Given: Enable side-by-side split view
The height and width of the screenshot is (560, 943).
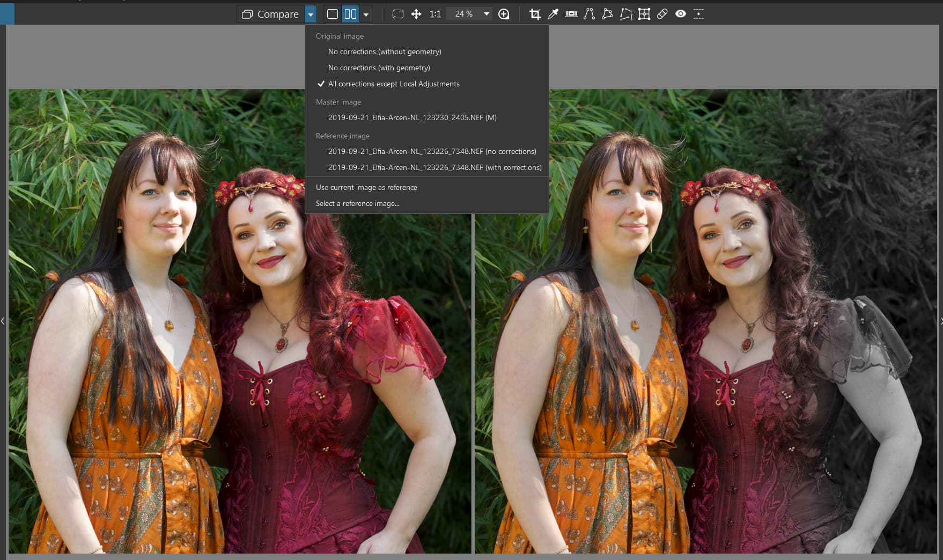Looking at the screenshot, I should pos(350,14).
